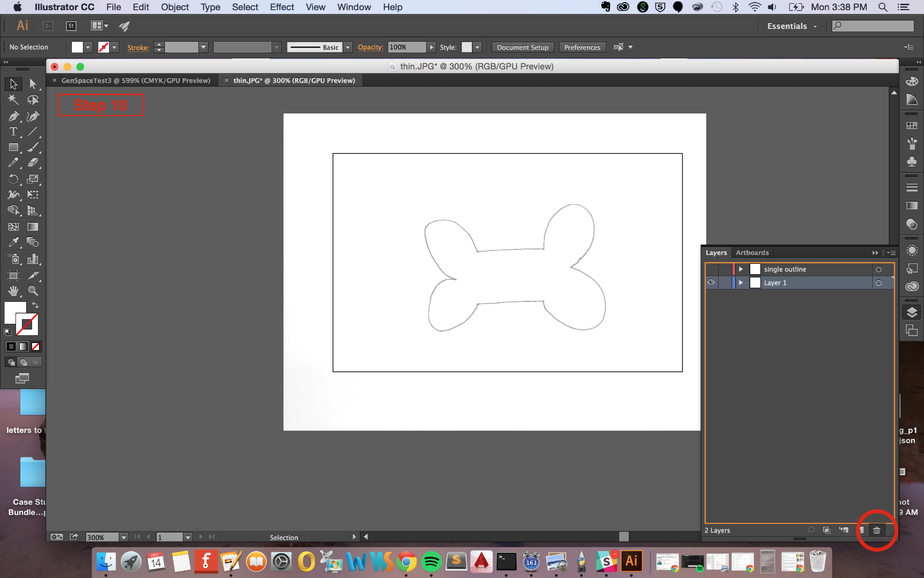924x578 pixels.
Task: Open Illustrator from the Dock
Action: [632, 561]
